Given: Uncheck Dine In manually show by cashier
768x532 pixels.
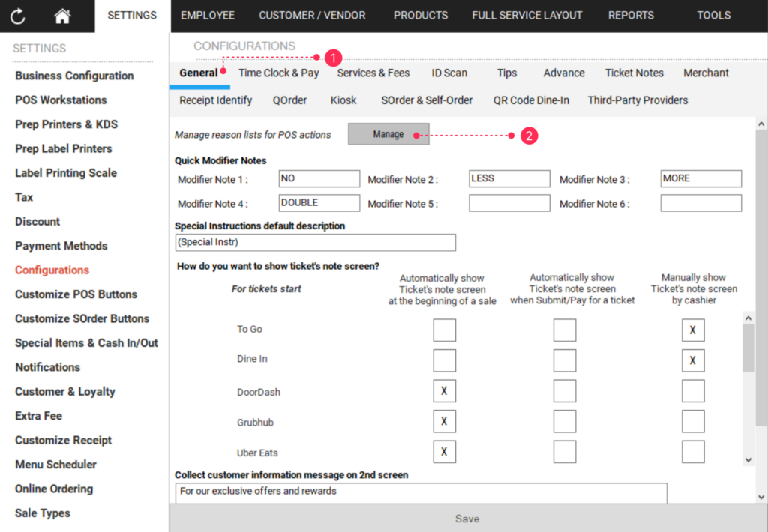Looking at the screenshot, I should point(693,360).
